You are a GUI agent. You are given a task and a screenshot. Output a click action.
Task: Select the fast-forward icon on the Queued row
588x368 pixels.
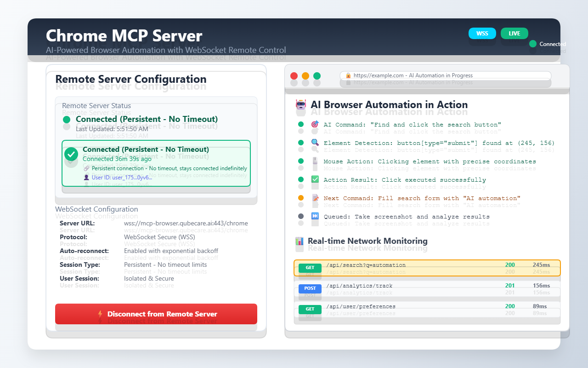tap(315, 216)
